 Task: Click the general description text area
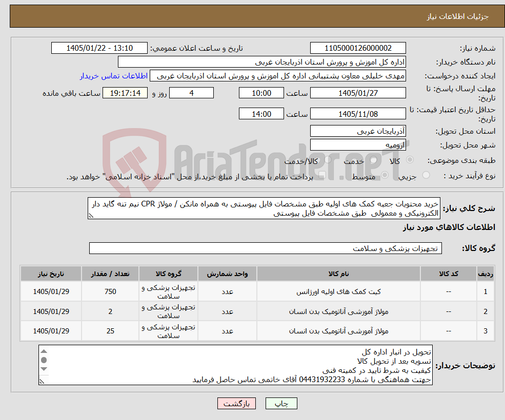click(264, 208)
